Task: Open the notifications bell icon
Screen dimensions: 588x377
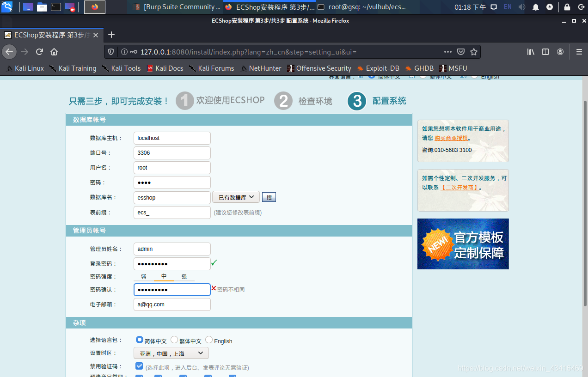Action: tap(536, 7)
